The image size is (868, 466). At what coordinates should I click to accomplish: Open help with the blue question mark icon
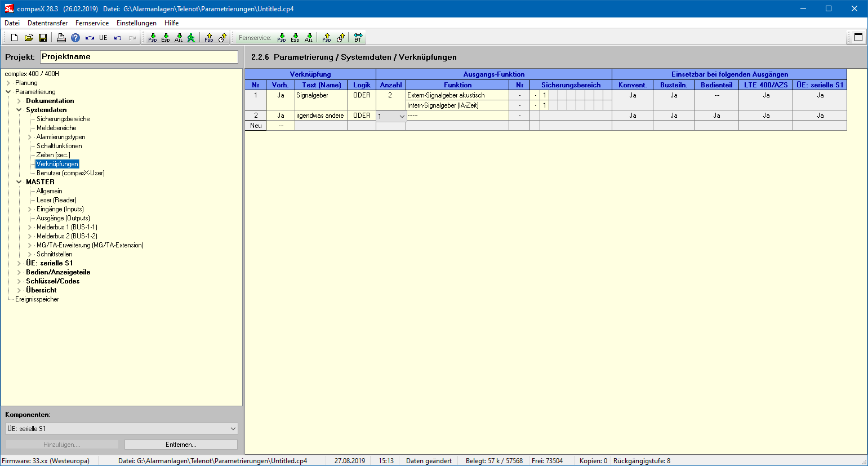75,38
